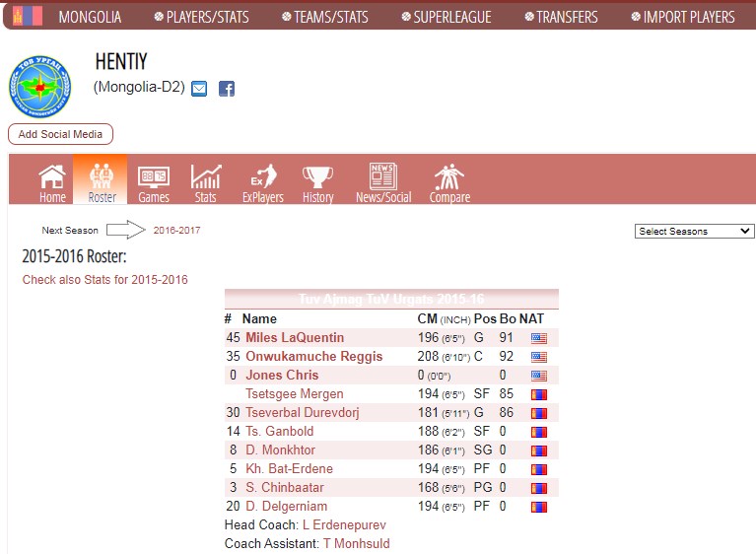756x554 pixels.
Task: Click the Hentiy team logo
Action: pyautogui.click(x=39, y=87)
